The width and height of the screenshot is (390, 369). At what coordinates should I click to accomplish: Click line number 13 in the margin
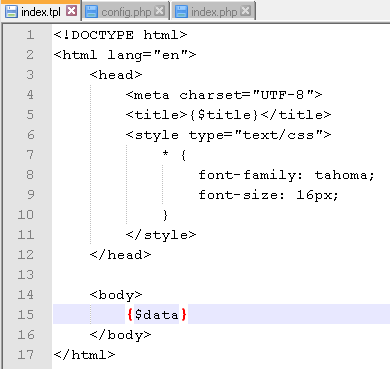26,275
